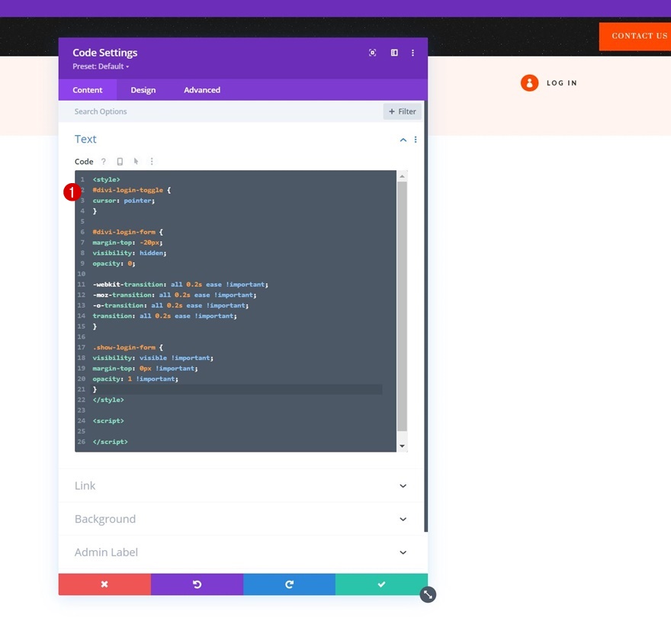This screenshot has height=644, width=671.
Task: Click the code editor vertical scrollbar thumb
Action: pyautogui.click(x=402, y=306)
